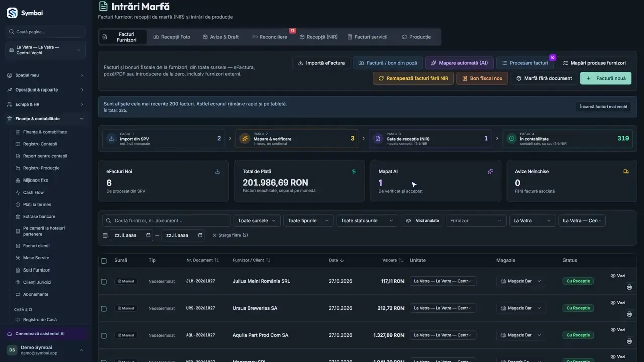Switch to Recepții Foto tab
Image resolution: width=644 pixels, height=362 pixels.
[x=172, y=37]
